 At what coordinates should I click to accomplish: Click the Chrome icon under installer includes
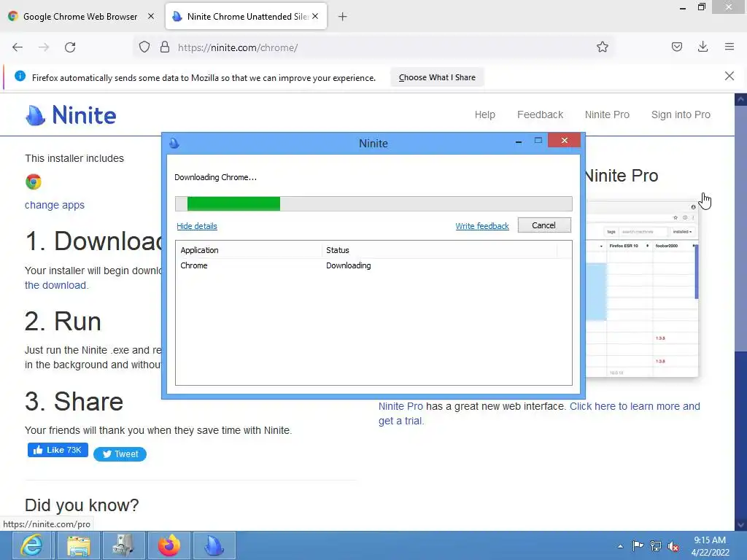[34, 182]
